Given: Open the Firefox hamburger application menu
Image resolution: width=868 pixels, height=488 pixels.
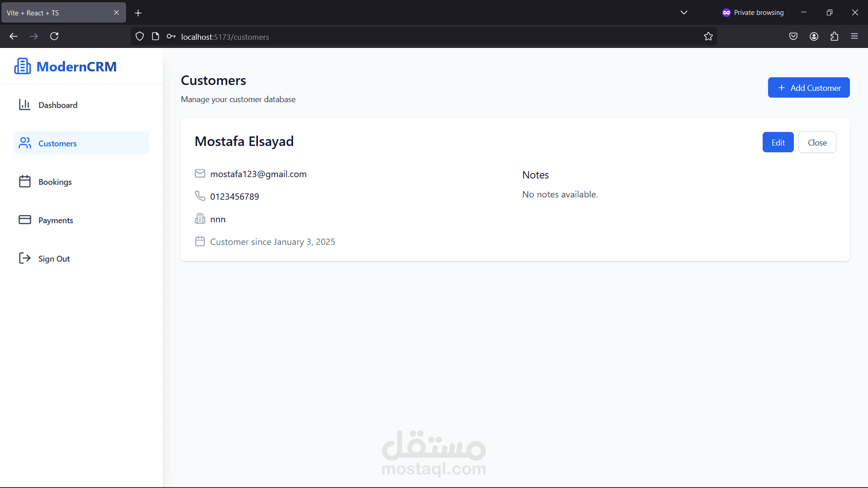Looking at the screenshot, I should [854, 36].
